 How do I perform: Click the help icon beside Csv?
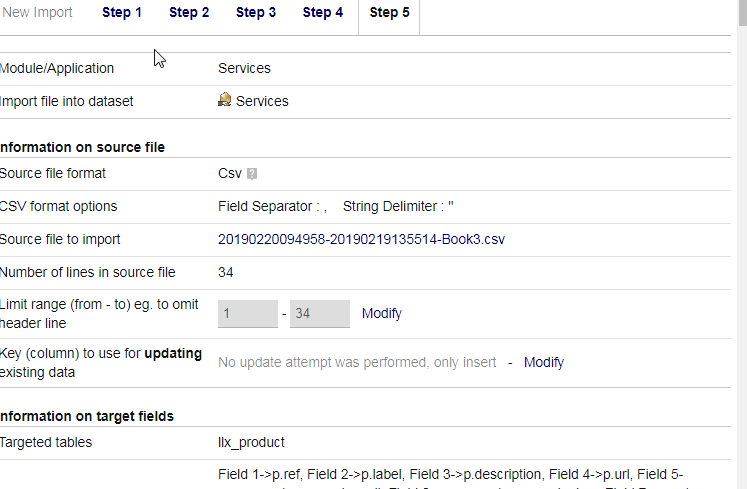[252, 174]
